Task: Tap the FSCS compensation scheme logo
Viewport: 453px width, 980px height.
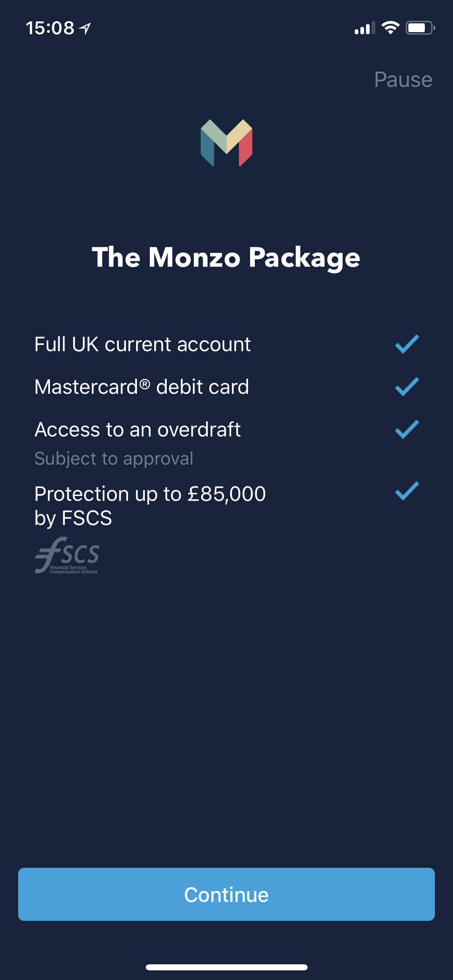Action: pos(67,556)
